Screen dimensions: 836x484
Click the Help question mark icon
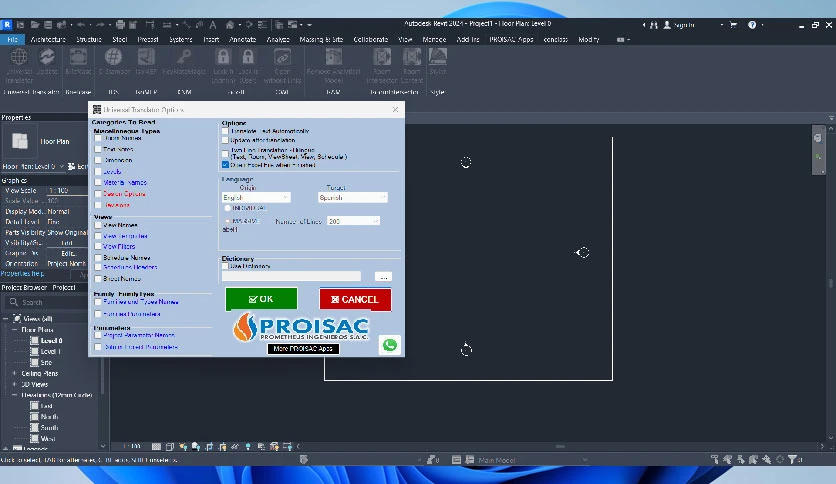(x=752, y=25)
